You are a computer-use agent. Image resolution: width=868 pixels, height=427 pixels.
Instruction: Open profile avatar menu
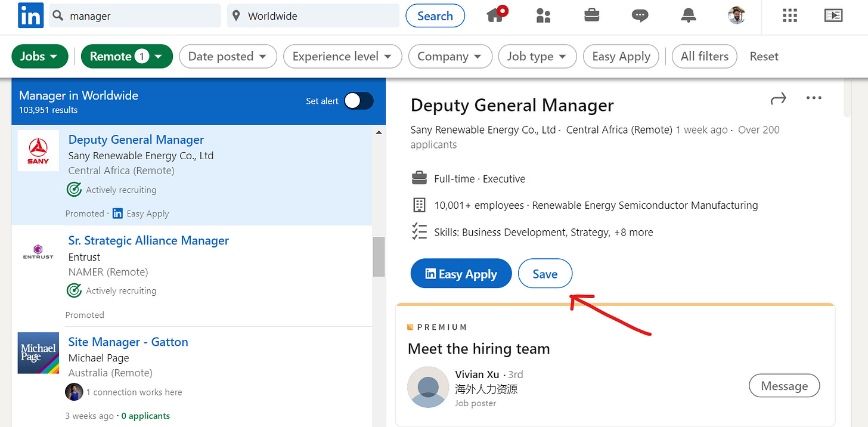point(737,16)
